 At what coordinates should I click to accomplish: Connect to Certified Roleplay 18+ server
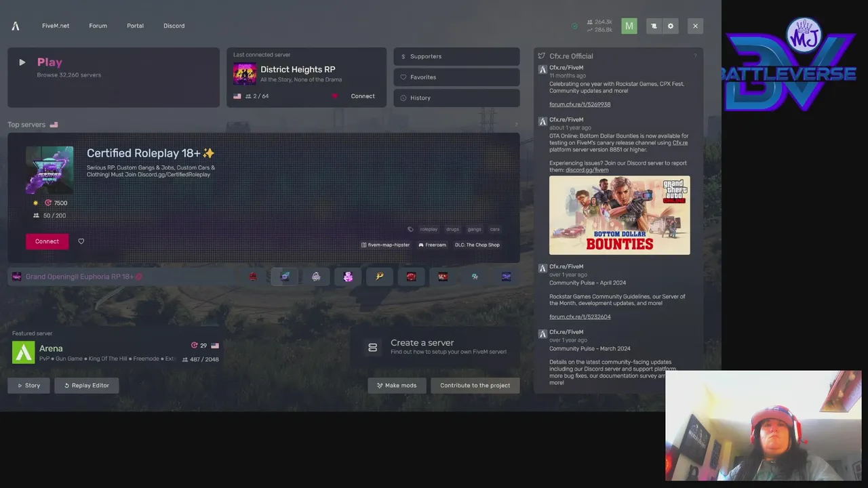[x=47, y=241]
